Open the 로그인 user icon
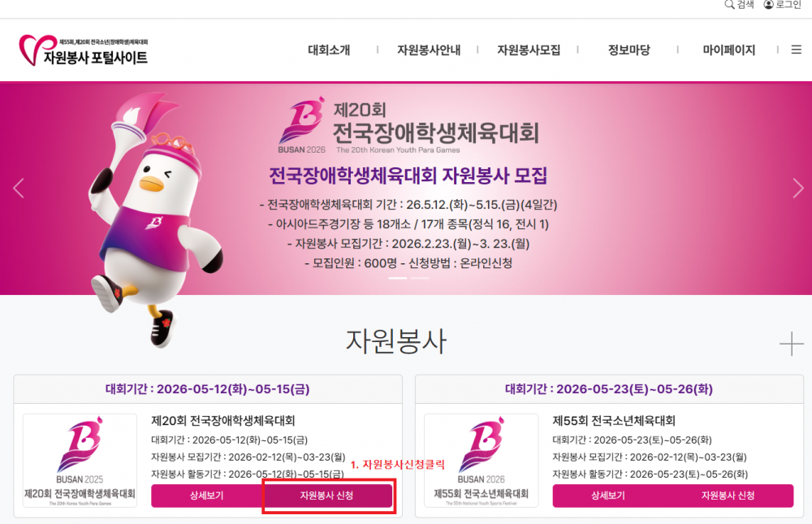This screenshot has height=524, width=812. tap(768, 5)
